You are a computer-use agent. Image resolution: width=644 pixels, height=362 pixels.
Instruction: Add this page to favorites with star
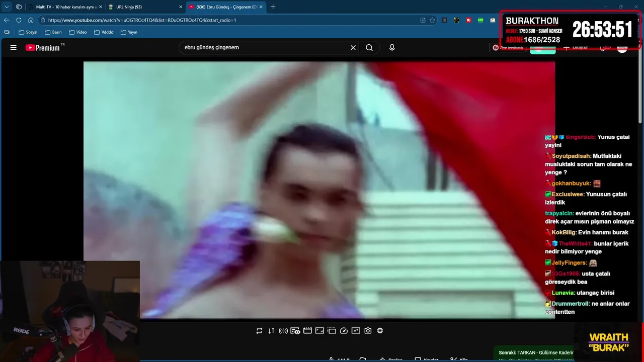click(x=432, y=20)
